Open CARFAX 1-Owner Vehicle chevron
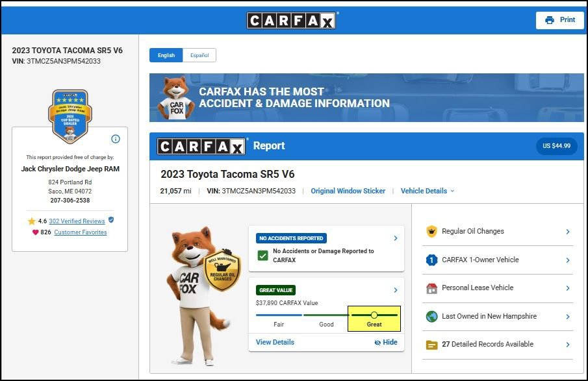The width and height of the screenshot is (588, 381). (x=568, y=260)
